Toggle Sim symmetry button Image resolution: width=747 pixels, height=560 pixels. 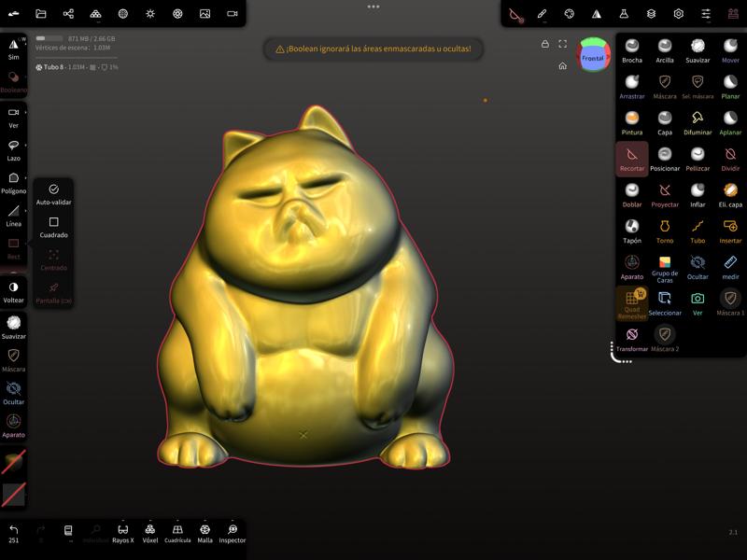pyautogui.click(x=13, y=49)
